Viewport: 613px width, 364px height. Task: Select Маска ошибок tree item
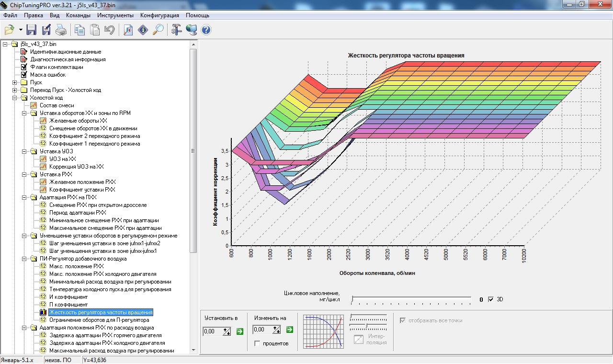pyautogui.click(x=48, y=75)
